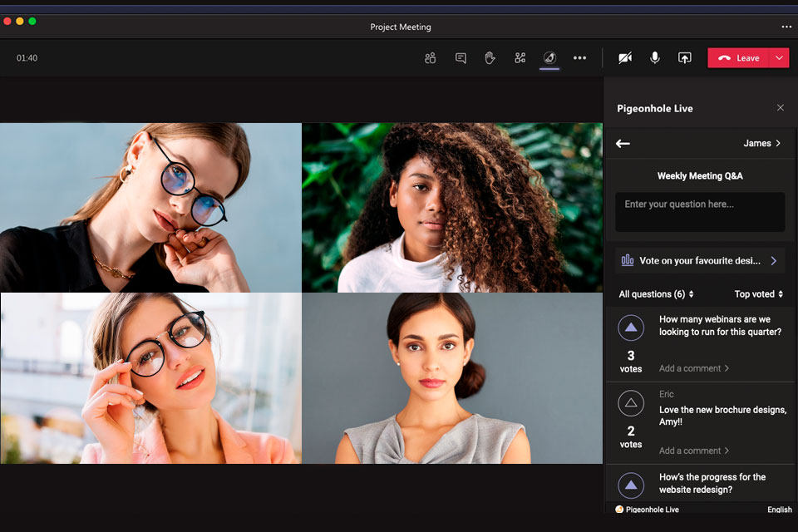Click the red close window button
The height and width of the screenshot is (532, 798).
[x=7, y=21]
